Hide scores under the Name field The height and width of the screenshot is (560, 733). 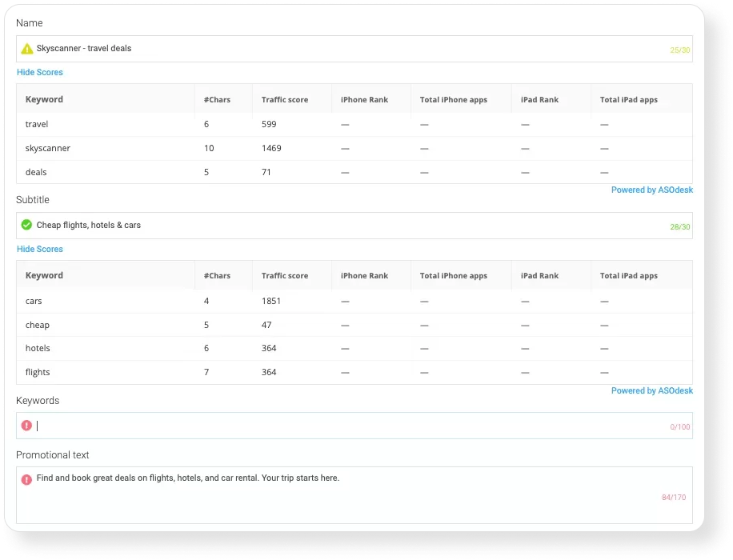tap(40, 73)
